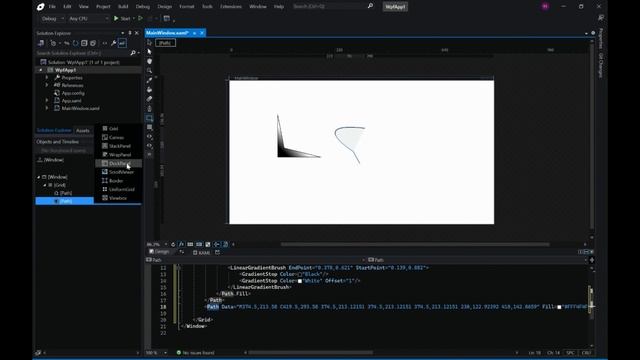Toggle preview selected items button in Solution Explorer
This screenshot has width=640, height=360.
coord(122,43)
